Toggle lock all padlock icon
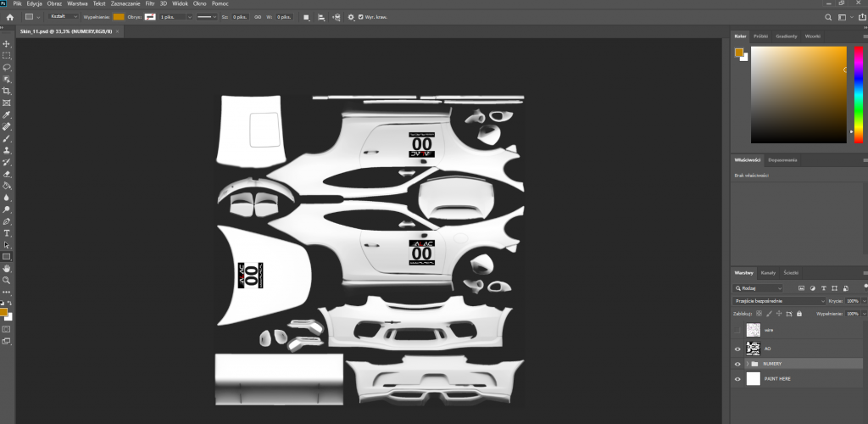868x424 pixels. point(798,313)
